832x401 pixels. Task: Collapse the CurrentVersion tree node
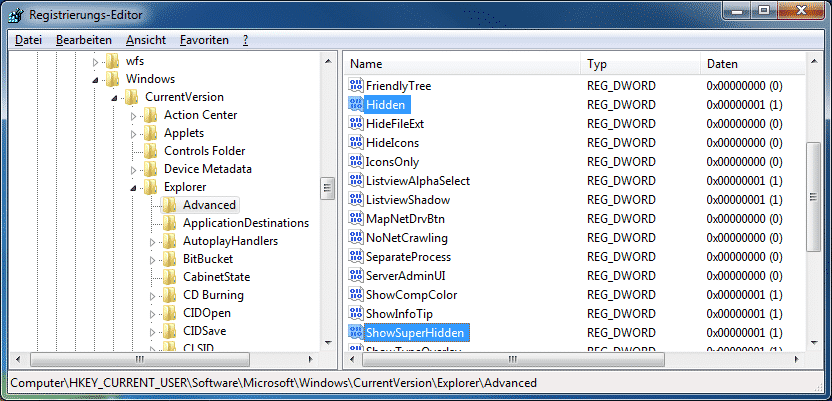pyautogui.click(x=115, y=98)
